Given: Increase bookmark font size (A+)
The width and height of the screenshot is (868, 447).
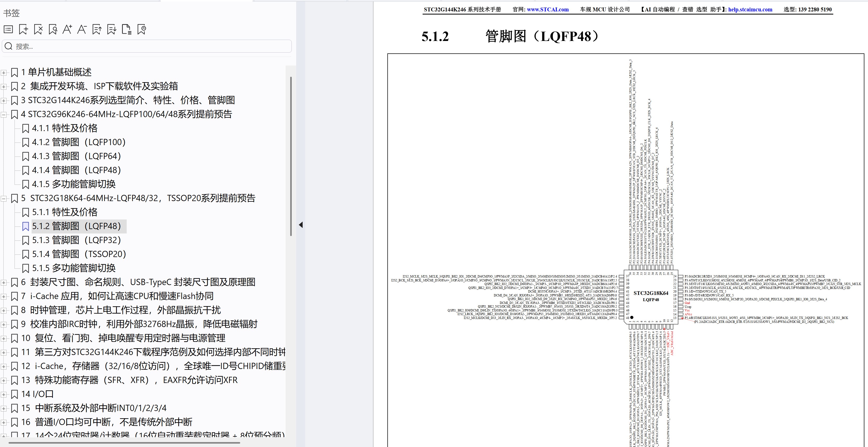Looking at the screenshot, I should pos(67,29).
